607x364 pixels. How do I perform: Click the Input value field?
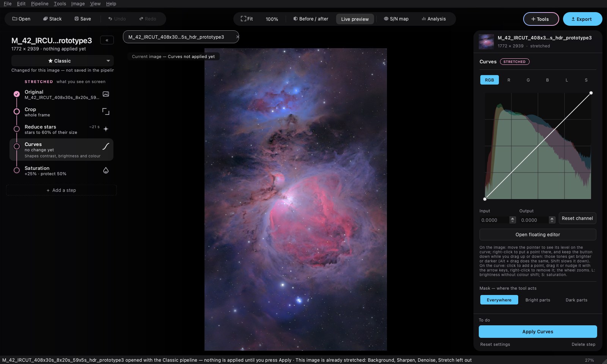click(x=494, y=220)
